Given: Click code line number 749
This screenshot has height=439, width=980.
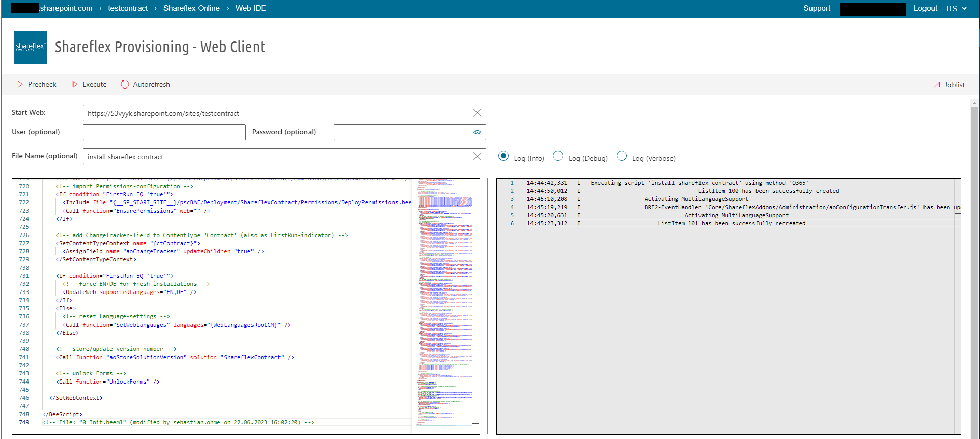Looking at the screenshot, I should pos(24,422).
